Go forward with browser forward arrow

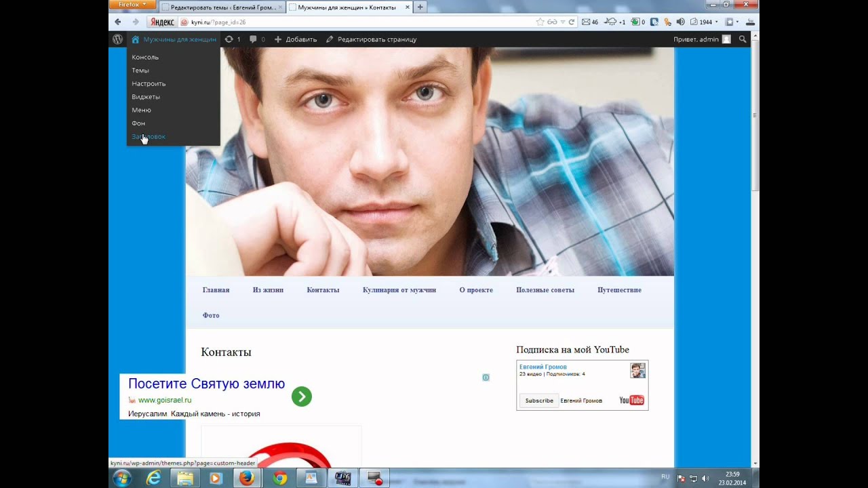[x=135, y=22]
